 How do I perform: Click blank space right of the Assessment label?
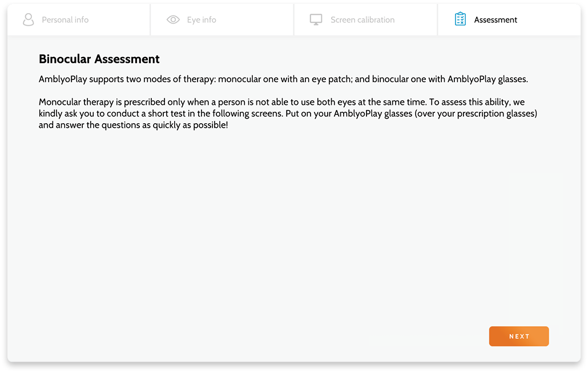click(547, 20)
